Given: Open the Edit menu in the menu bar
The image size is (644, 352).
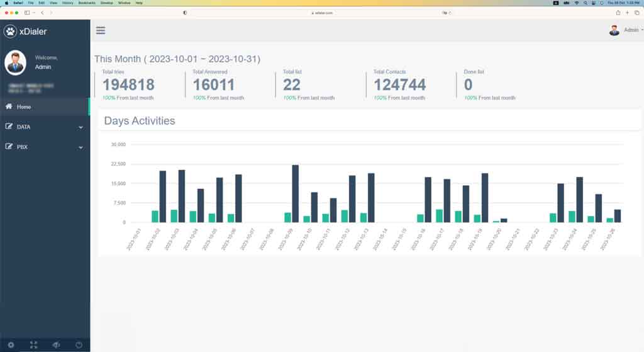Looking at the screenshot, I should pos(42,3).
